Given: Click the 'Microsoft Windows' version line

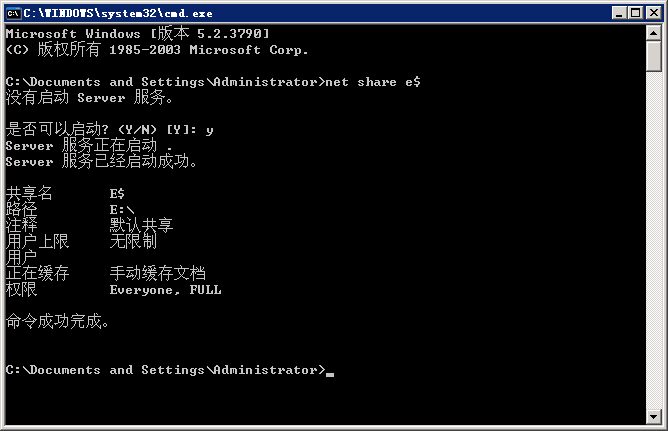Looking at the screenshot, I should 138,33.
